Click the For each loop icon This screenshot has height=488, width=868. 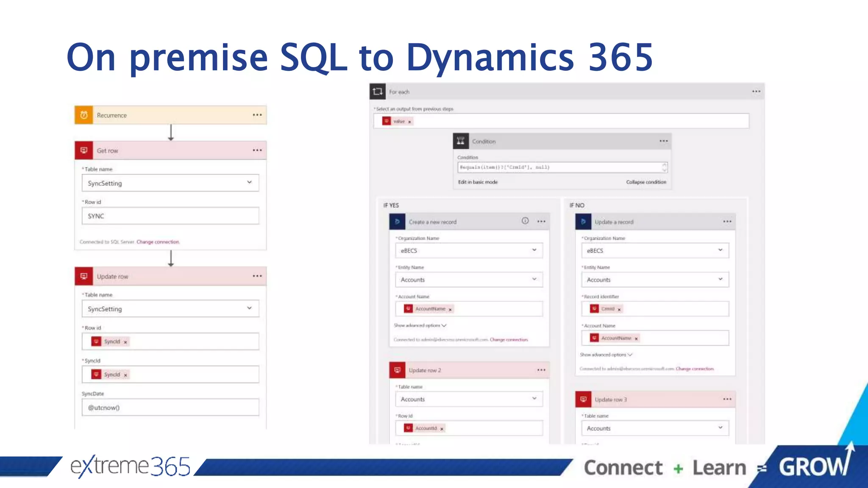click(378, 91)
